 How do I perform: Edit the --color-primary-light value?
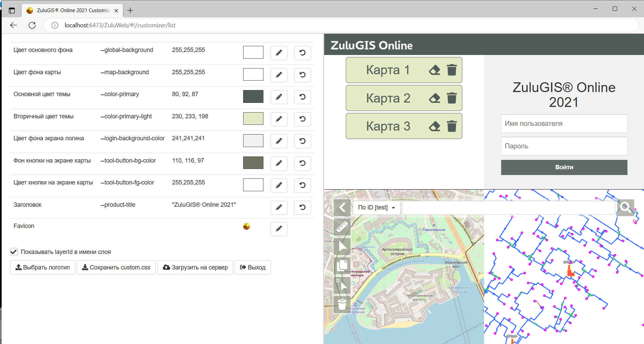tap(279, 119)
